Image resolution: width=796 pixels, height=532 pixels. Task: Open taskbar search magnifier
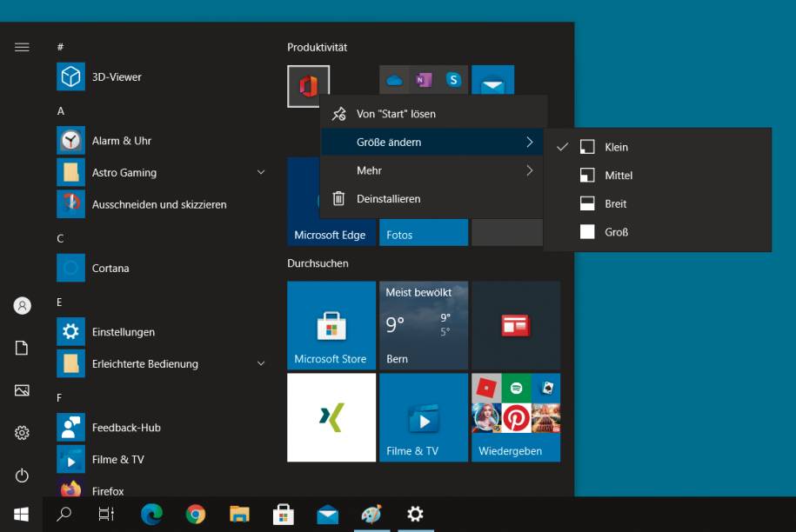click(64, 515)
